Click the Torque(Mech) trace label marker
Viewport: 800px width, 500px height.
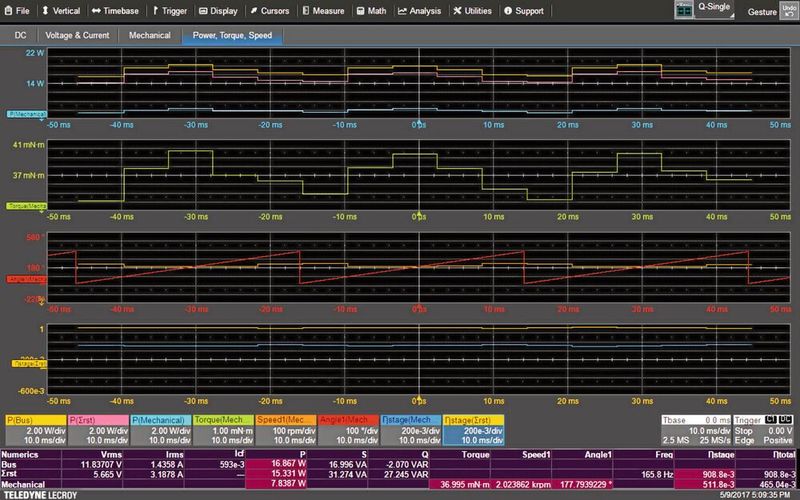point(27,205)
